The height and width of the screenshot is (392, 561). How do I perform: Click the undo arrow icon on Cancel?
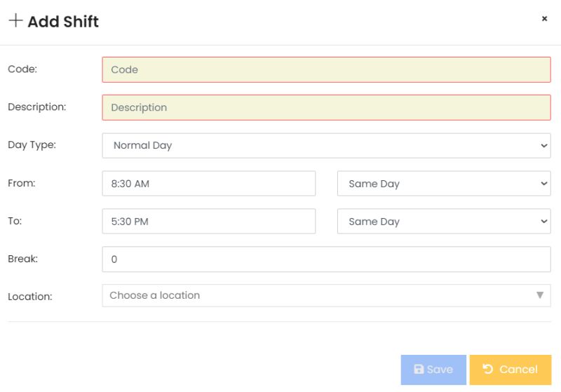(x=488, y=369)
